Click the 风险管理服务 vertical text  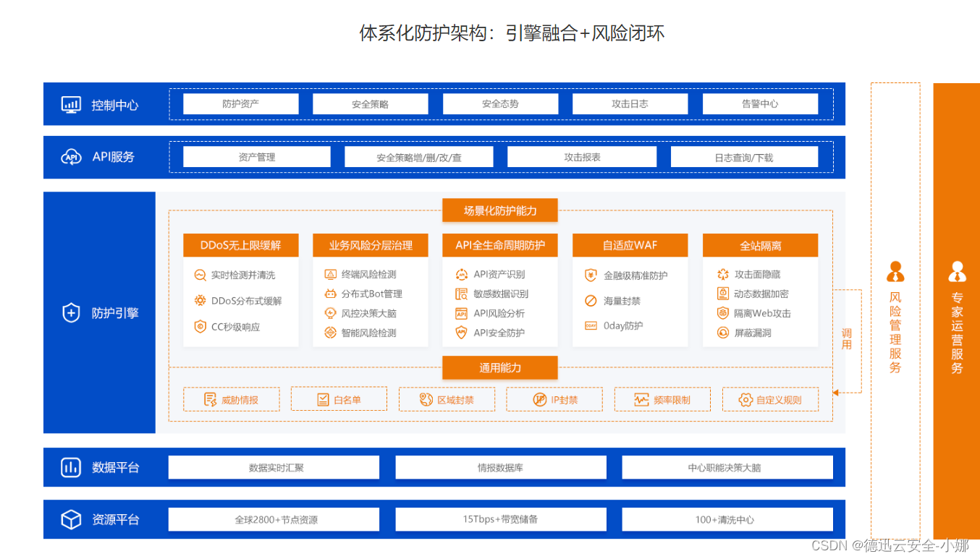point(895,332)
